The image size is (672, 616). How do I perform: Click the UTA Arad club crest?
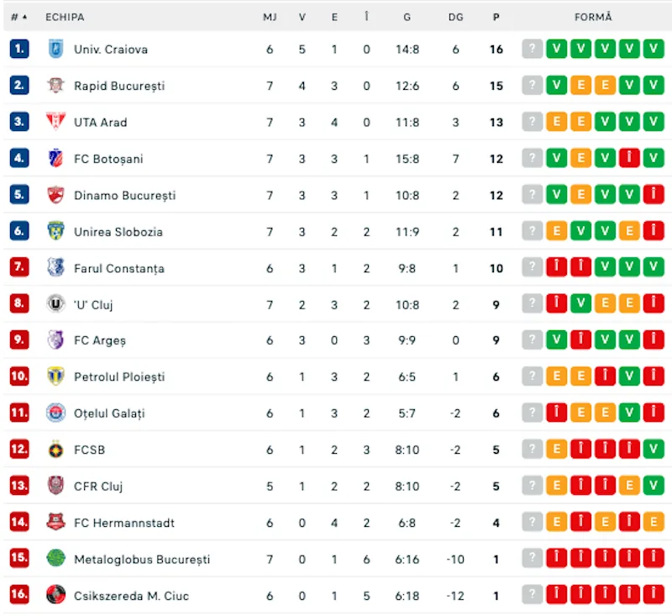tap(55, 122)
